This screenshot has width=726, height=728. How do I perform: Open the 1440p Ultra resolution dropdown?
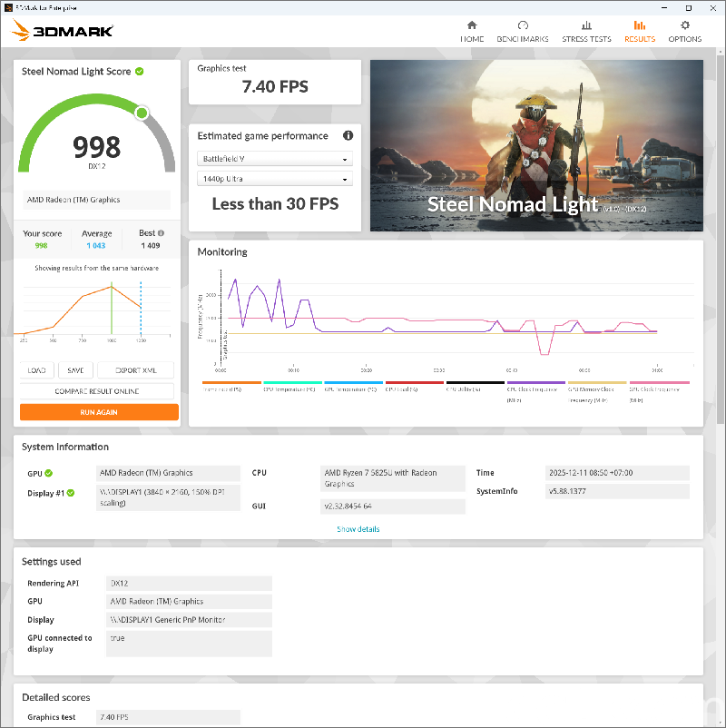[275, 178]
